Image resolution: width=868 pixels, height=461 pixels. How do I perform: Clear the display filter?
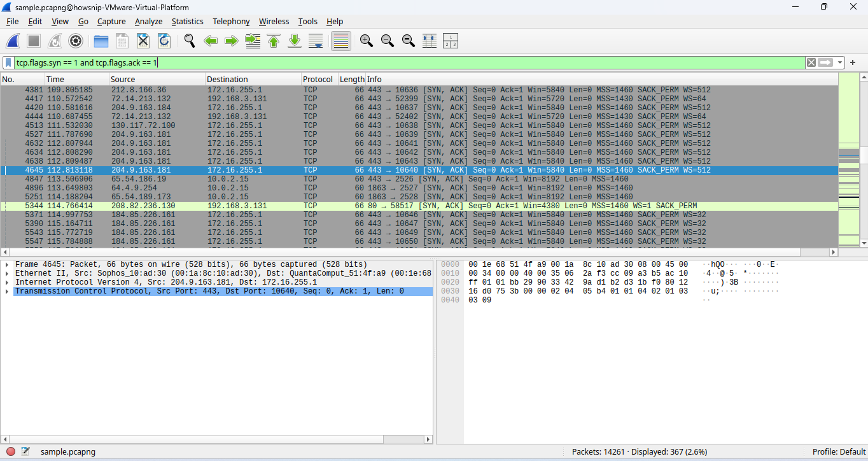[x=811, y=62]
